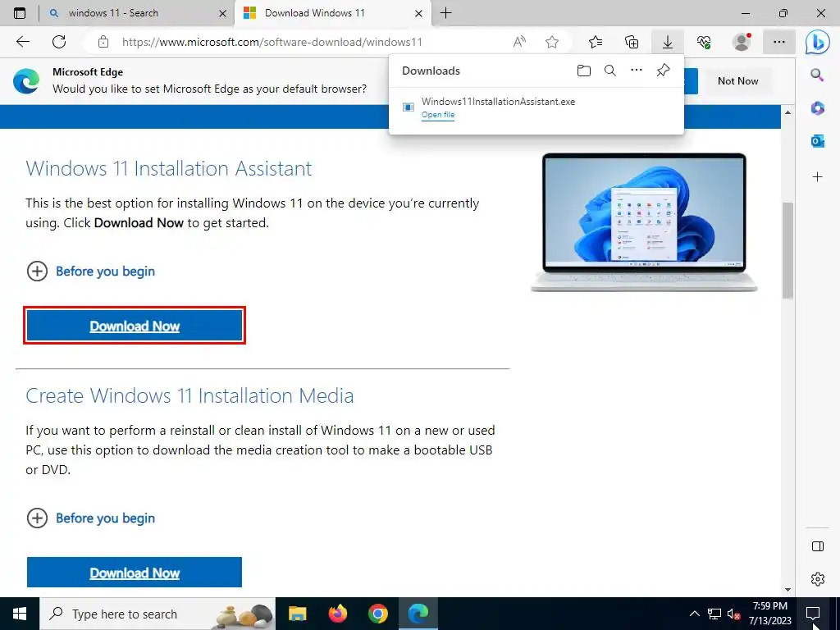The width and height of the screenshot is (840, 630).
Task: Add this page to favorites star
Action: [552, 42]
